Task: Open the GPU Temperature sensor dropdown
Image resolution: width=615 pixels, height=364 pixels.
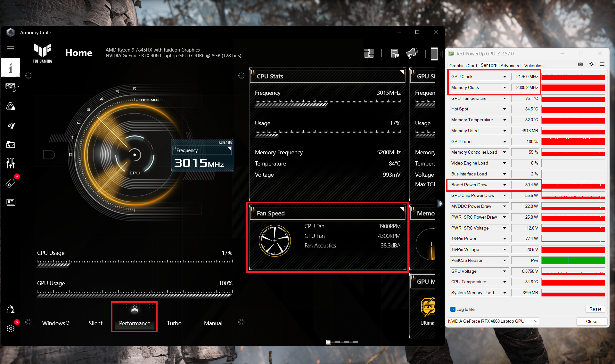Action: tap(504, 99)
